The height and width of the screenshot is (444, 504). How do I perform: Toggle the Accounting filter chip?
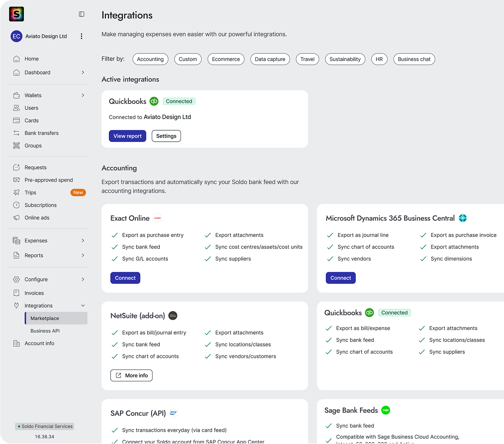pyautogui.click(x=150, y=59)
